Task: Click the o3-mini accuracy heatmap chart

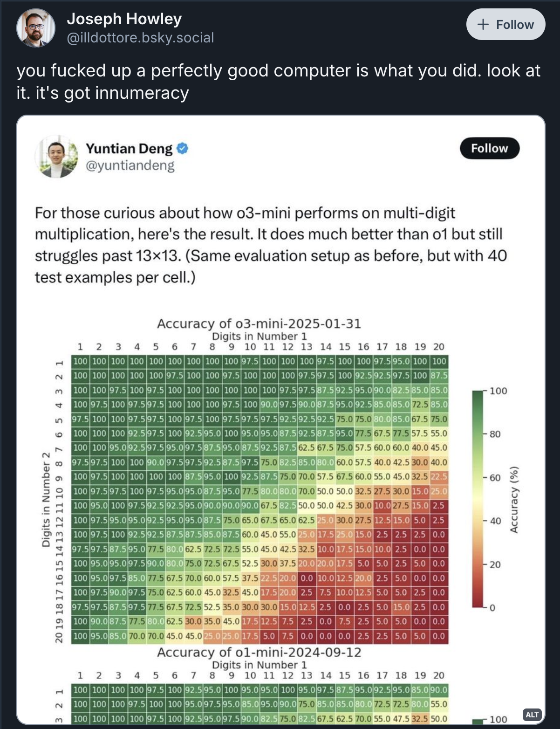Action: pos(260,499)
